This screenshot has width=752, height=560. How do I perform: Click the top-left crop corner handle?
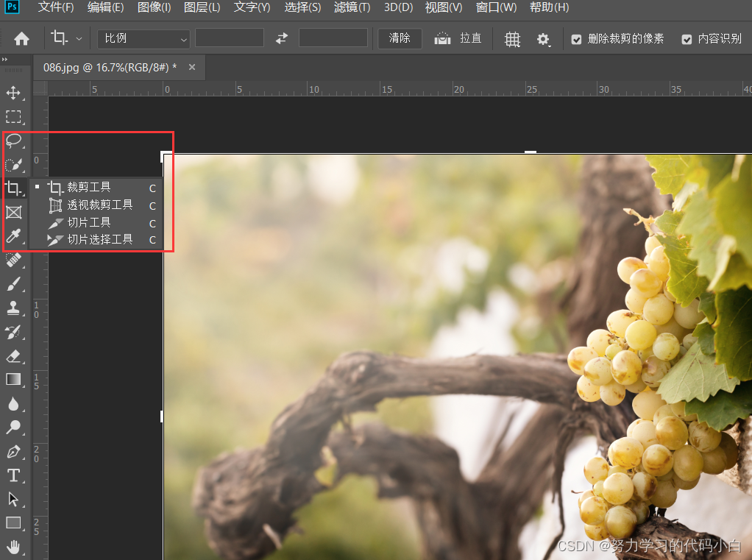[x=166, y=155]
